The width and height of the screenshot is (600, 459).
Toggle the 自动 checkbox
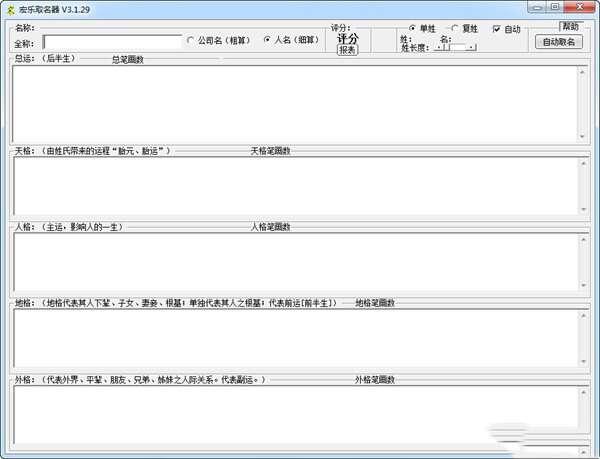(497, 29)
